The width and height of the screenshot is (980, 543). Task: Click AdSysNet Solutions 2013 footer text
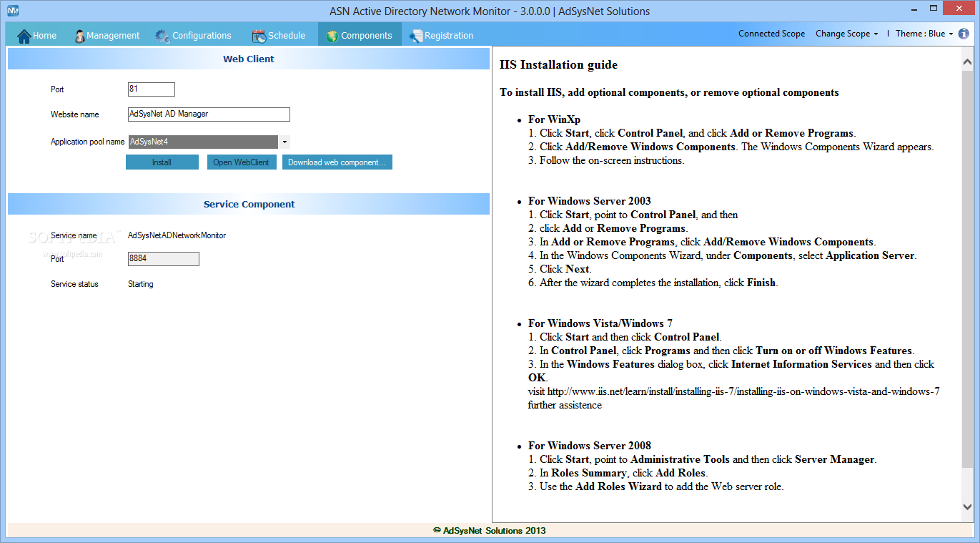tap(490, 531)
